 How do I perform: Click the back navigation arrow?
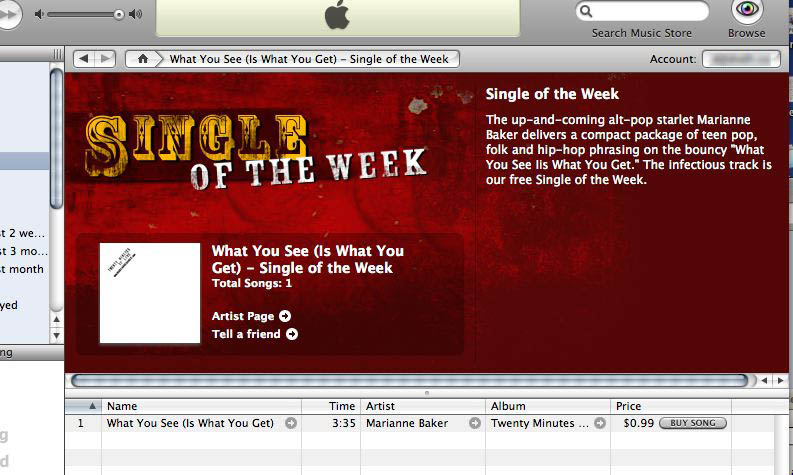84,59
